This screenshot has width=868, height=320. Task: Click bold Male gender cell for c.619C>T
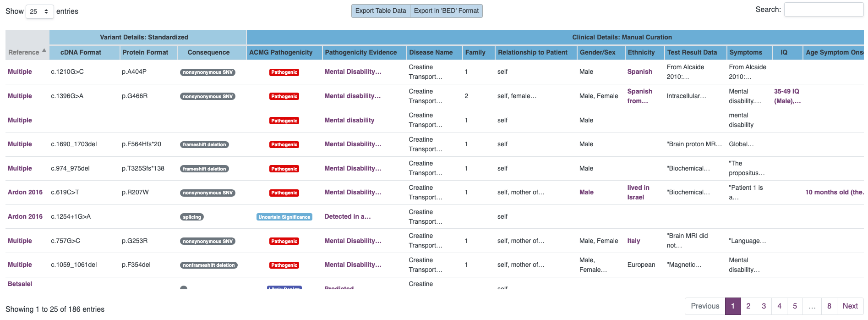tap(586, 192)
